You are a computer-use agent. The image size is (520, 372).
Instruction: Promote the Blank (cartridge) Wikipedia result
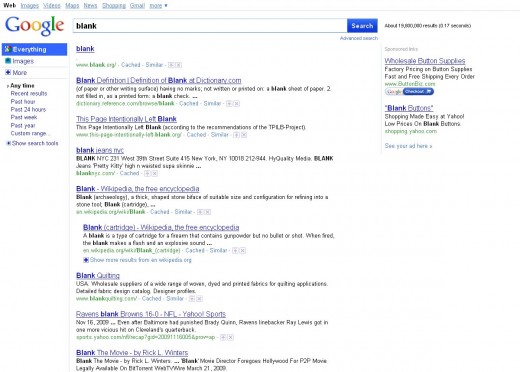click(x=235, y=251)
